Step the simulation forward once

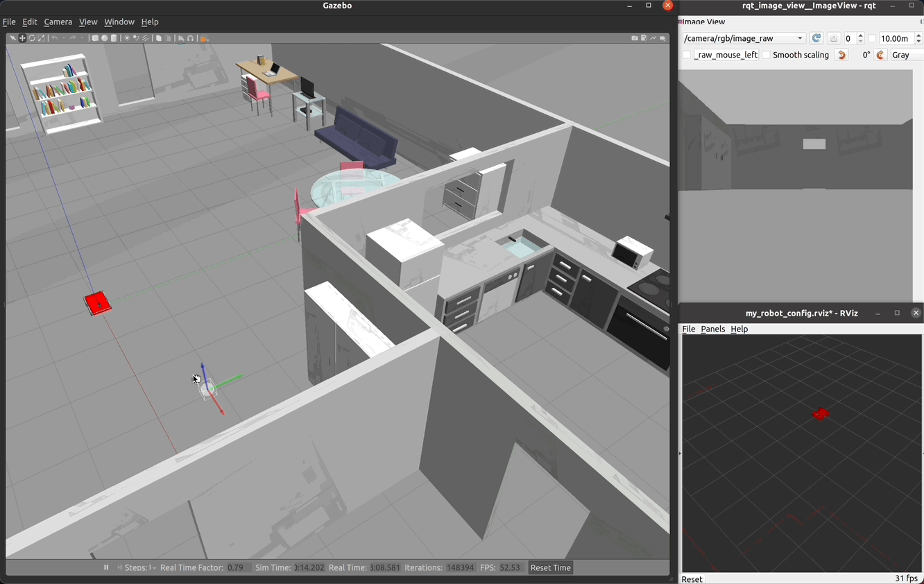click(119, 567)
